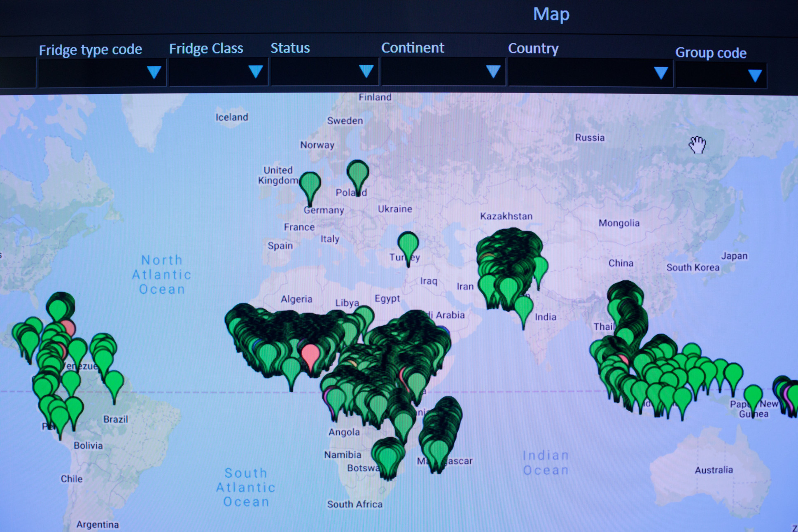Viewport: 798px width, 532px height.
Task: Click the Argentina map label
Action: coord(98,525)
